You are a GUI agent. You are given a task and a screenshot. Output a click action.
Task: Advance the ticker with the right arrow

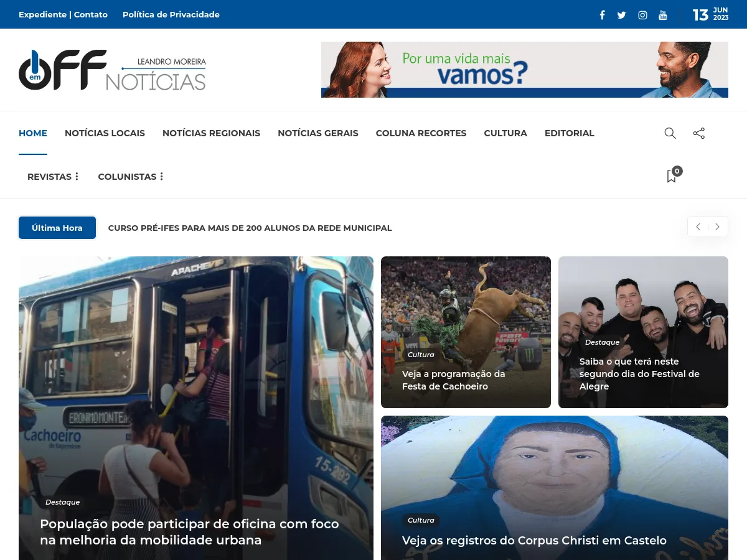click(717, 226)
